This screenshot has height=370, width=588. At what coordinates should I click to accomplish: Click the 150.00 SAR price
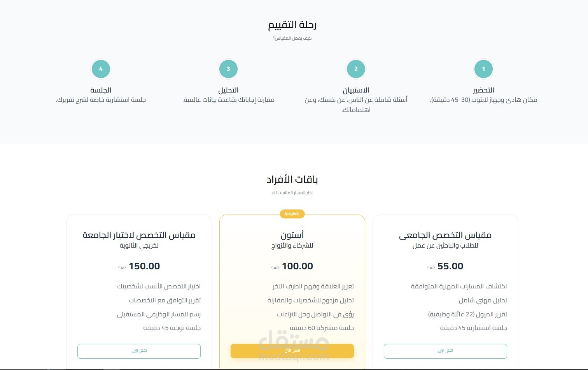point(144,266)
